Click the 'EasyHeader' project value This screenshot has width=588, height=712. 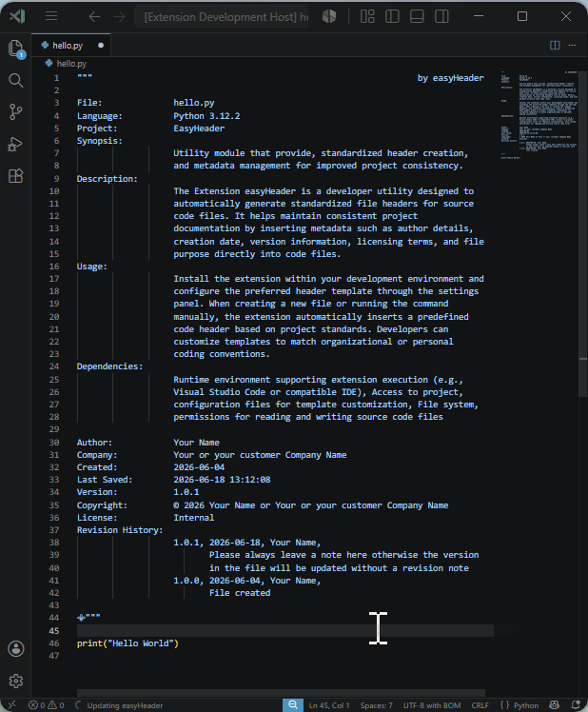pos(199,129)
